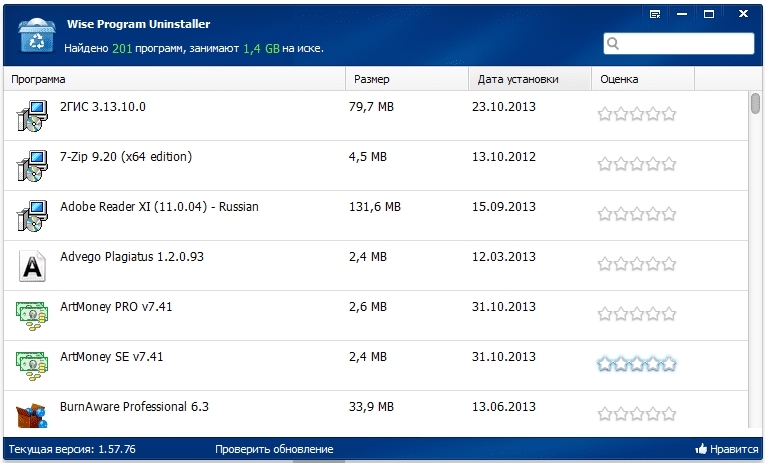
Task: Minimize the Wise Program Uninstaller window
Action: (x=682, y=14)
